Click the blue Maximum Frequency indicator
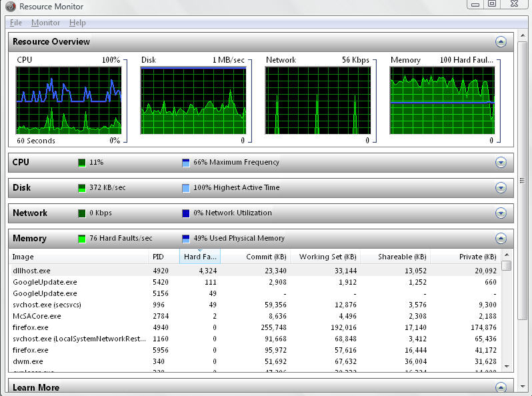 pyautogui.click(x=185, y=163)
